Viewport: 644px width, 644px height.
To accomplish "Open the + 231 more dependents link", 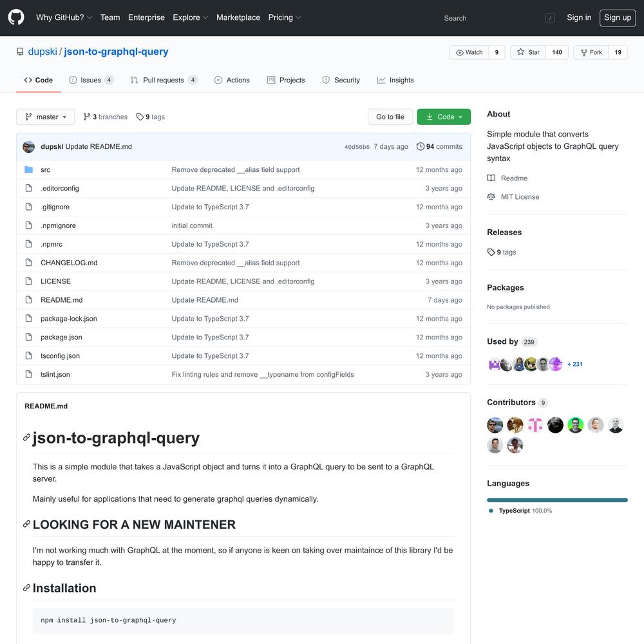I will [x=574, y=365].
